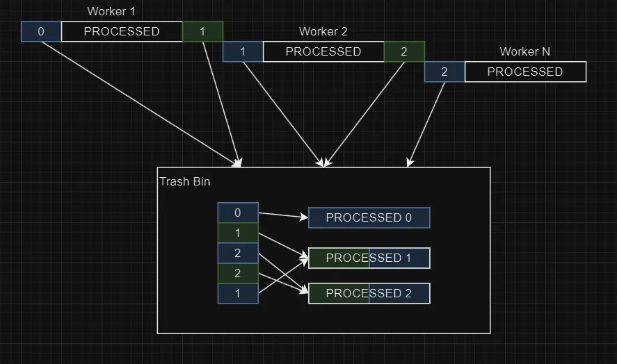Select green 2 cell in Trash Bin stack

pyautogui.click(x=238, y=273)
